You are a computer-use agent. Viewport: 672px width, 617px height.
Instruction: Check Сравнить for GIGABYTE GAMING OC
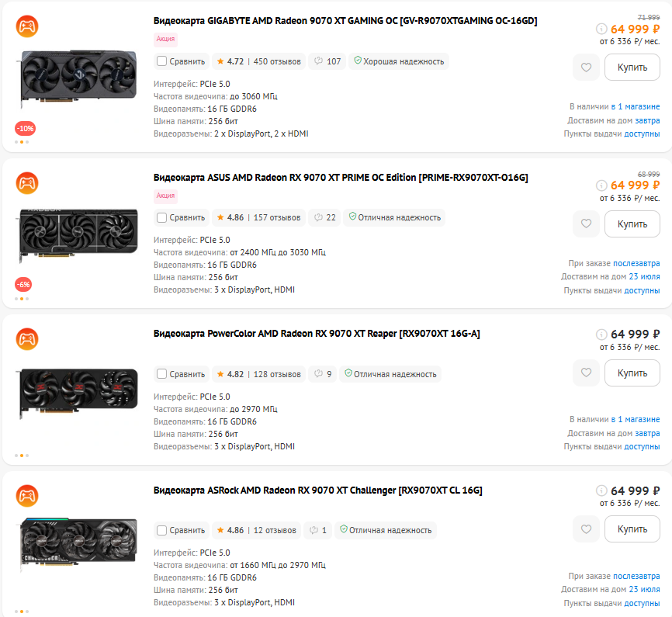[x=161, y=61]
